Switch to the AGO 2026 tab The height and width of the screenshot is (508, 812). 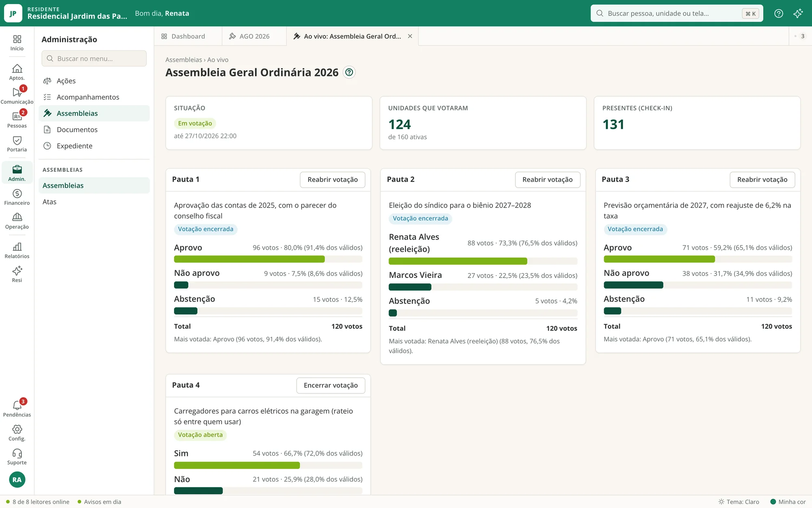pos(249,36)
